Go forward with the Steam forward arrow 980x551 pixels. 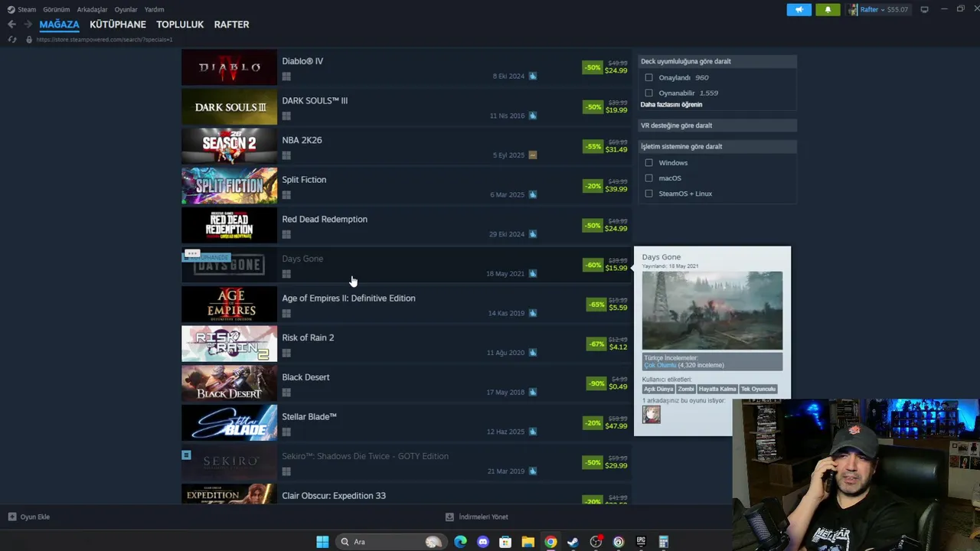coord(28,24)
